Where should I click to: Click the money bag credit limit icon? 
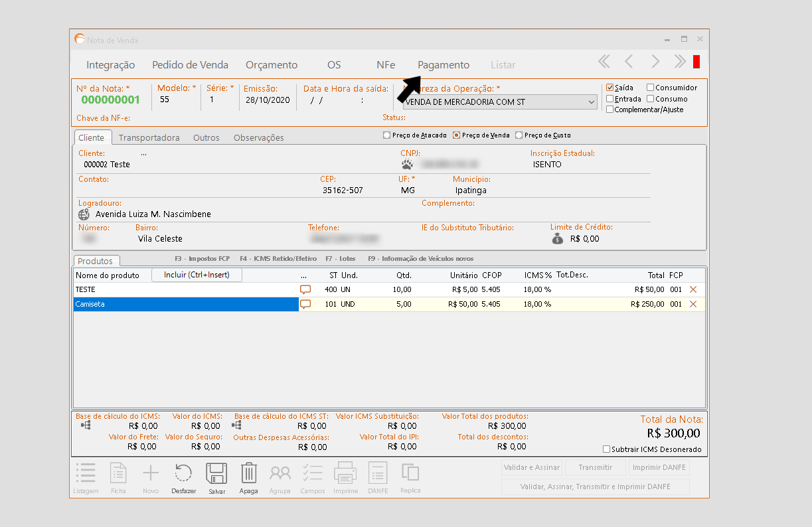click(x=558, y=238)
